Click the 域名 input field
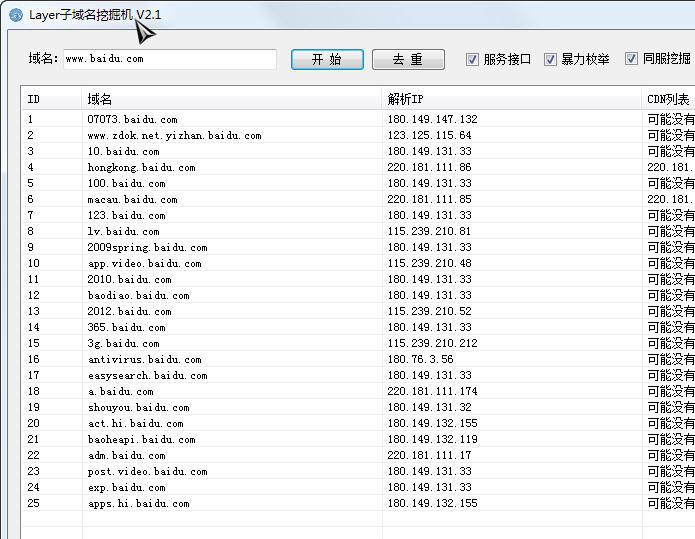 [169, 59]
